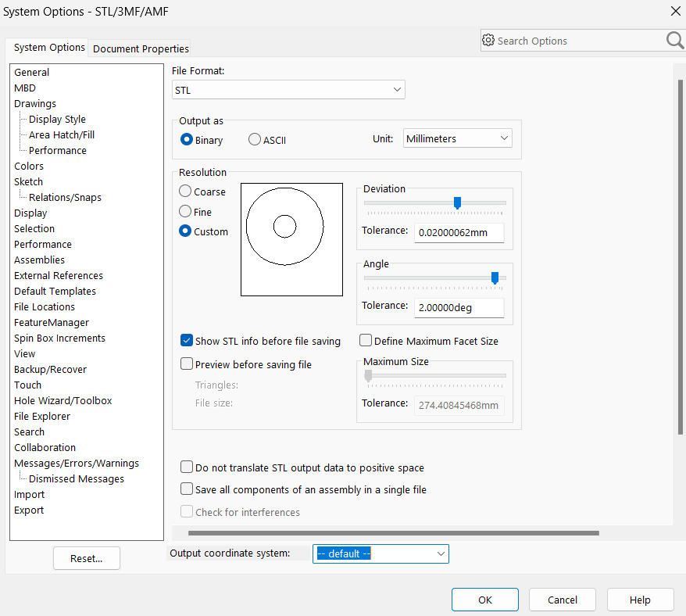Click the horizontal scrollbar below options
This screenshot has width=686, height=616.
coord(394,533)
